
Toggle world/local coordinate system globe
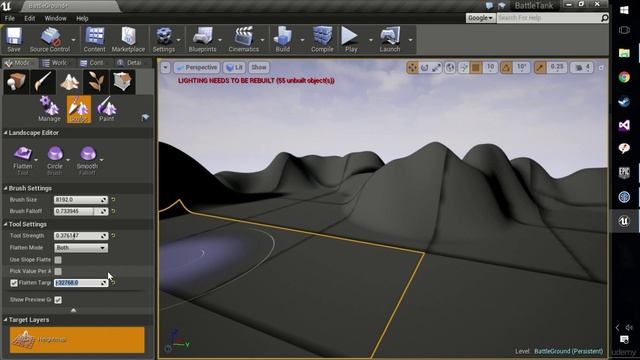pyautogui.click(x=450, y=67)
